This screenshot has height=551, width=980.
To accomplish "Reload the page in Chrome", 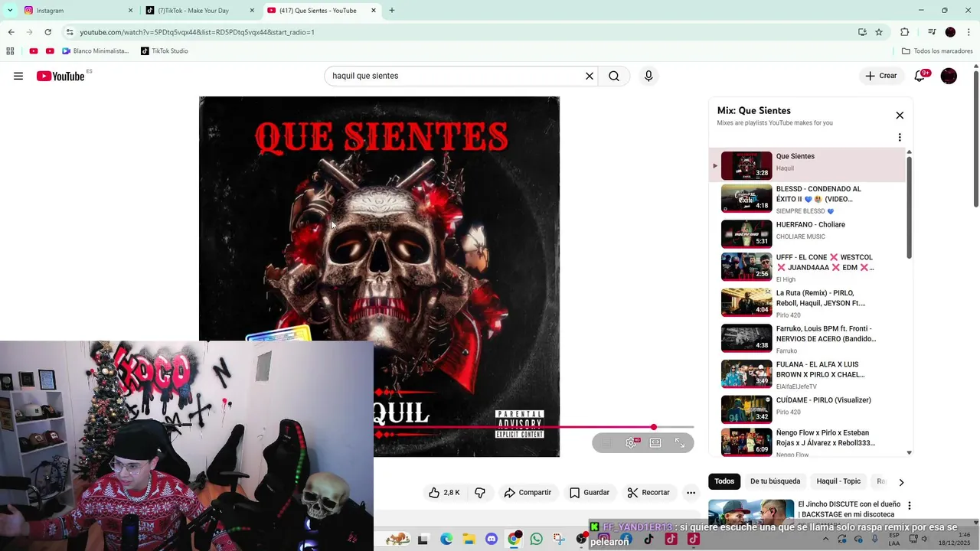I will click(47, 32).
